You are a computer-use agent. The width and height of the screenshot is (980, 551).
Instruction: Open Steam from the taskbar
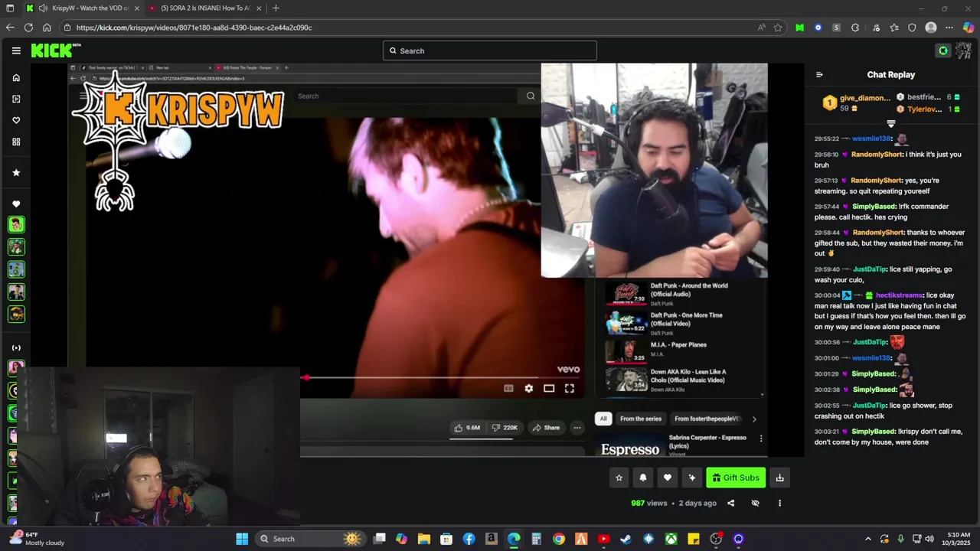(x=626, y=539)
